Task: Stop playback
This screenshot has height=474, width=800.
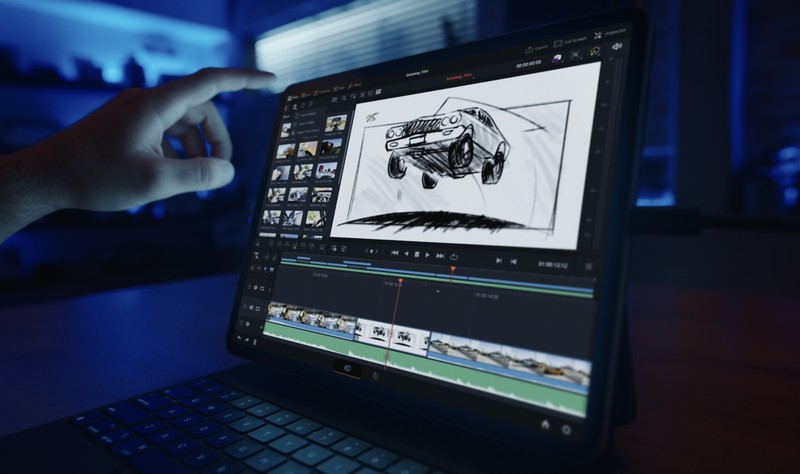Action: [417, 254]
